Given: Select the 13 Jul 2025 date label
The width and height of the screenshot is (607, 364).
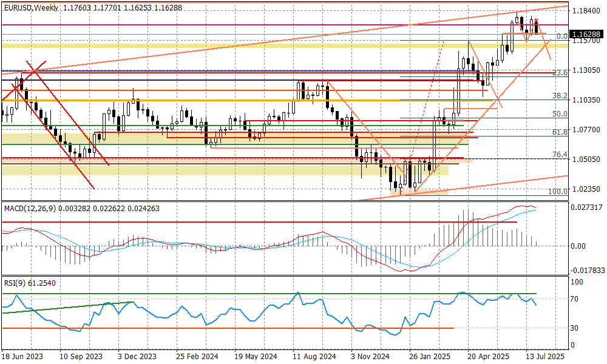Looking at the screenshot, I should pyautogui.click(x=545, y=356).
